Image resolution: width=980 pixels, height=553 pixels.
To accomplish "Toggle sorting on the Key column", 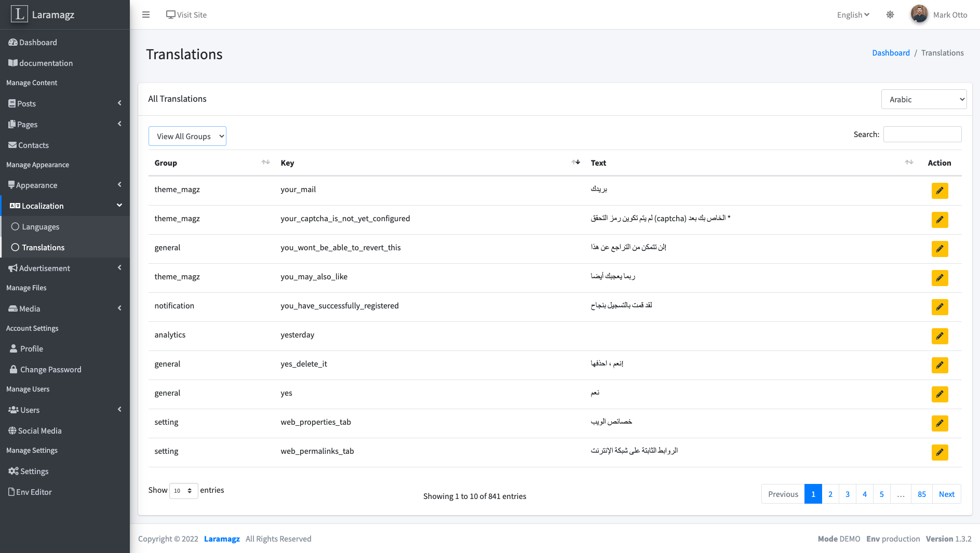I will (576, 162).
